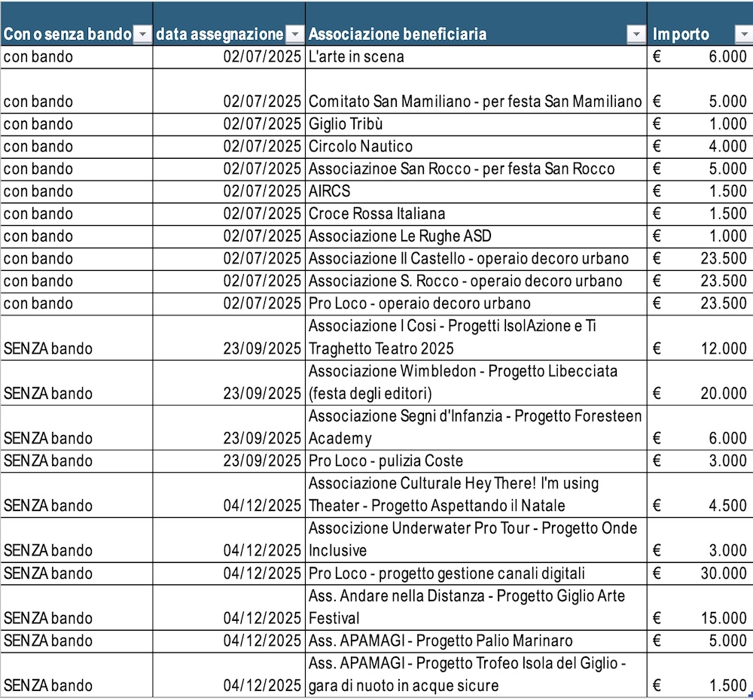Click the 15.000 amount for Giglio Arte Festival
753x700 pixels.
pyautogui.click(x=700, y=619)
